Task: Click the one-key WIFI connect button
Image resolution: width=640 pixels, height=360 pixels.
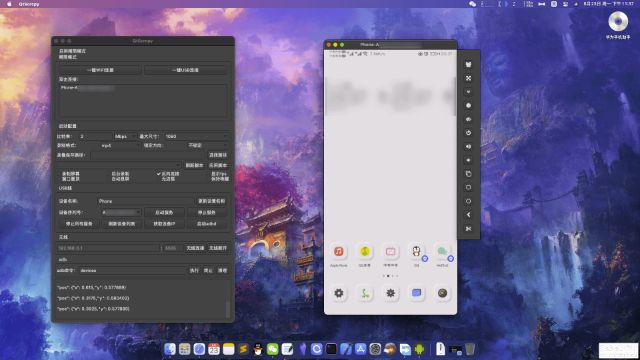Action: point(100,70)
